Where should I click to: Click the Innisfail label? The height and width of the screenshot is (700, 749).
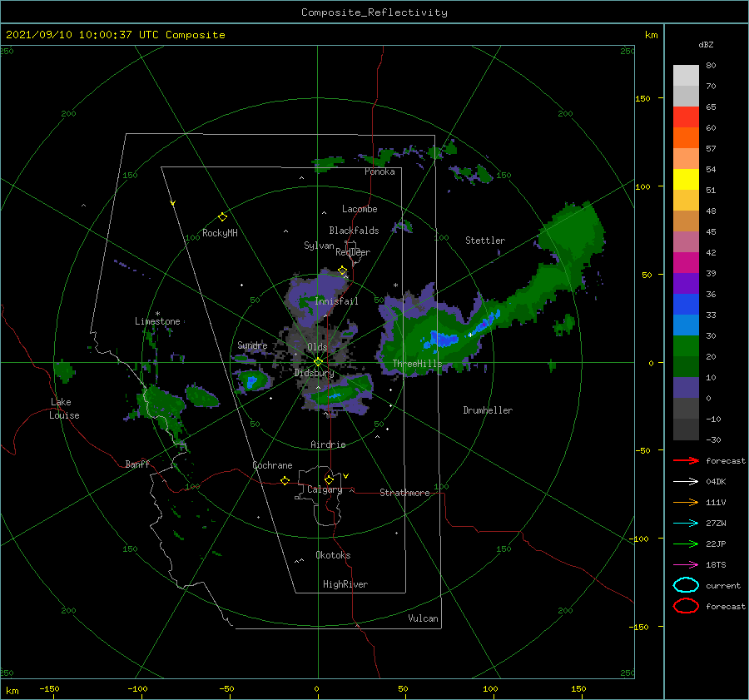pos(336,301)
